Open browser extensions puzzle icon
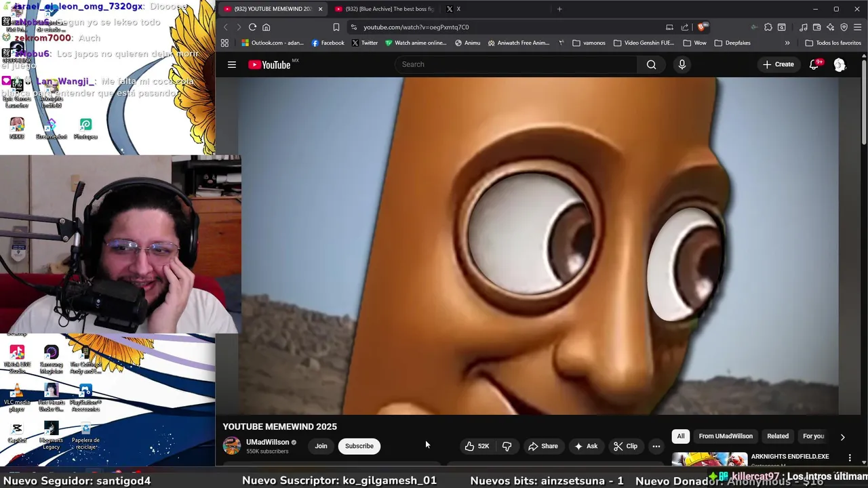 pos(768,27)
